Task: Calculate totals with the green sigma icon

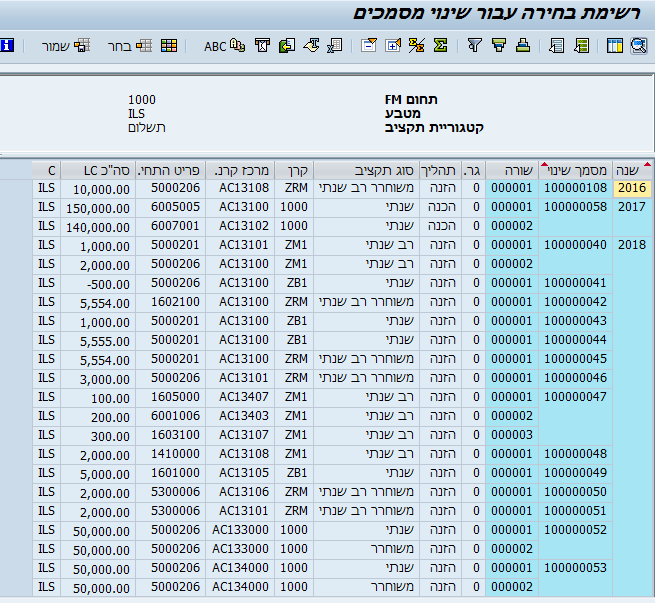Action: [x=440, y=45]
